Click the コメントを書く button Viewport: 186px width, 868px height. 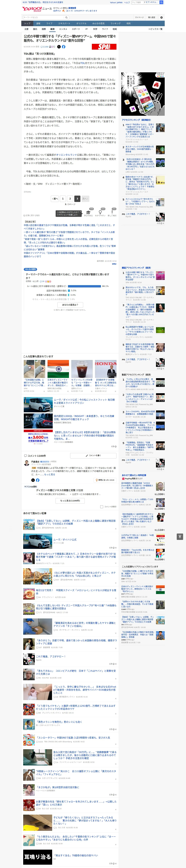click(x=93, y=455)
